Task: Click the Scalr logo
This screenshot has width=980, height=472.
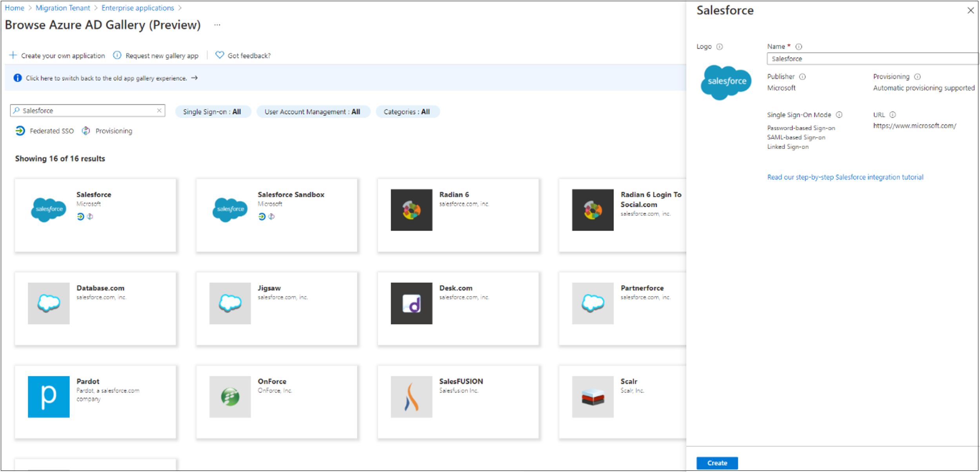Action: tap(593, 397)
